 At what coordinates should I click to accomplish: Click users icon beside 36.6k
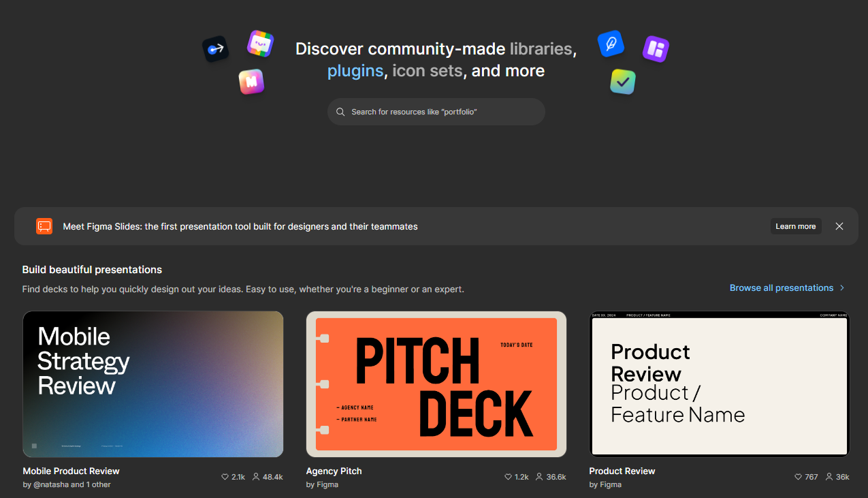[x=539, y=477]
